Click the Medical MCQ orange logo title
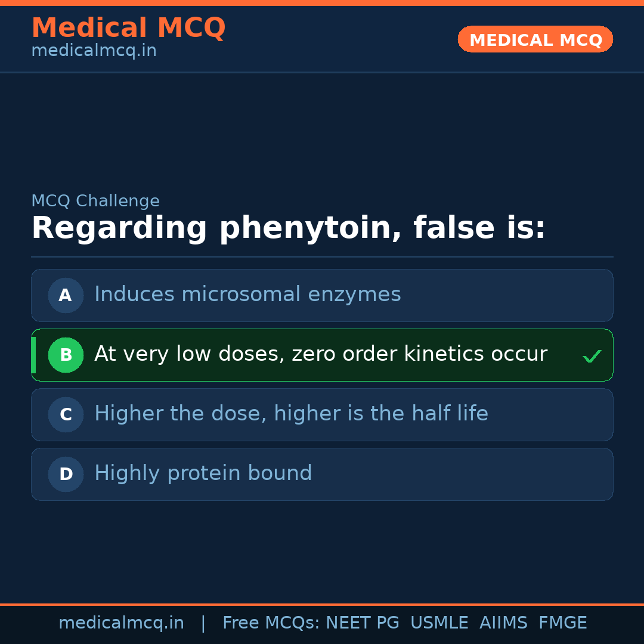 (x=128, y=28)
